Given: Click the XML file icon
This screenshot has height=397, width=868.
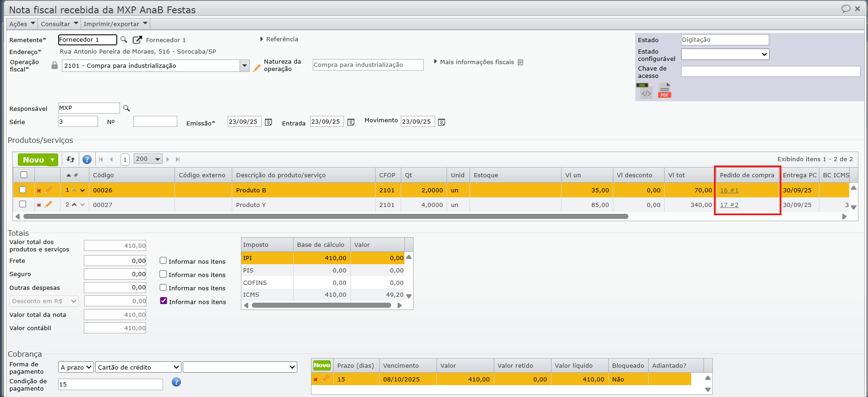Looking at the screenshot, I should point(645,91).
